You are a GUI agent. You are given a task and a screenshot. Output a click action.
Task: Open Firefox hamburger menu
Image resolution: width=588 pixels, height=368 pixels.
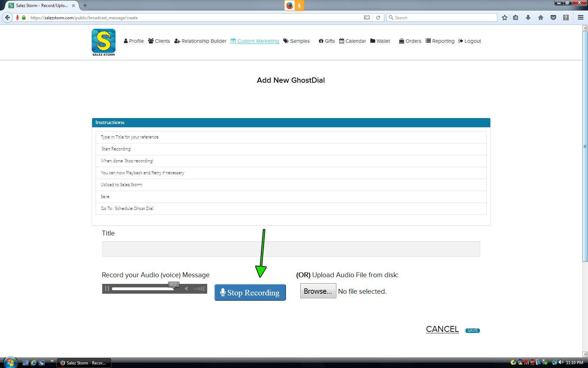[x=580, y=18]
